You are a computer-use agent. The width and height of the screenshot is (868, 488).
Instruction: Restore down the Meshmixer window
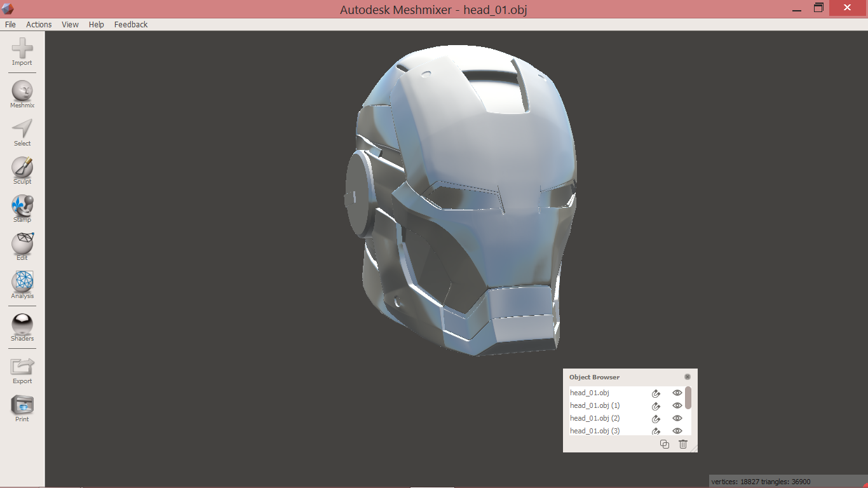point(819,8)
